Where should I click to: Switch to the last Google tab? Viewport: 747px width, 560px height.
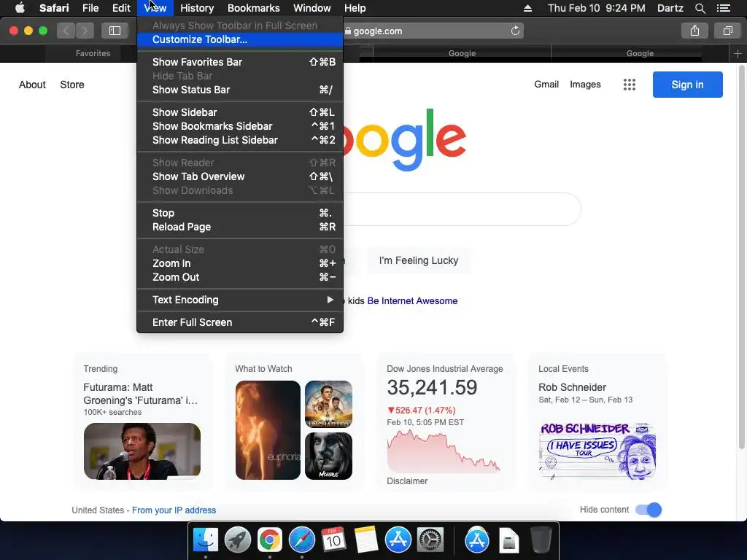tap(640, 53)
